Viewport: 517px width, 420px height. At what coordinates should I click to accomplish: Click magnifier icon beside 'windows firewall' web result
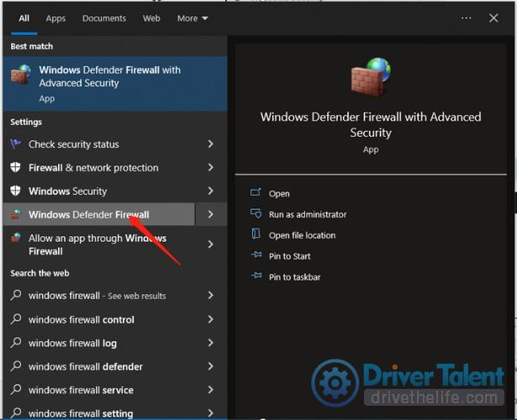pyautogui.click(x=15, y=295)
